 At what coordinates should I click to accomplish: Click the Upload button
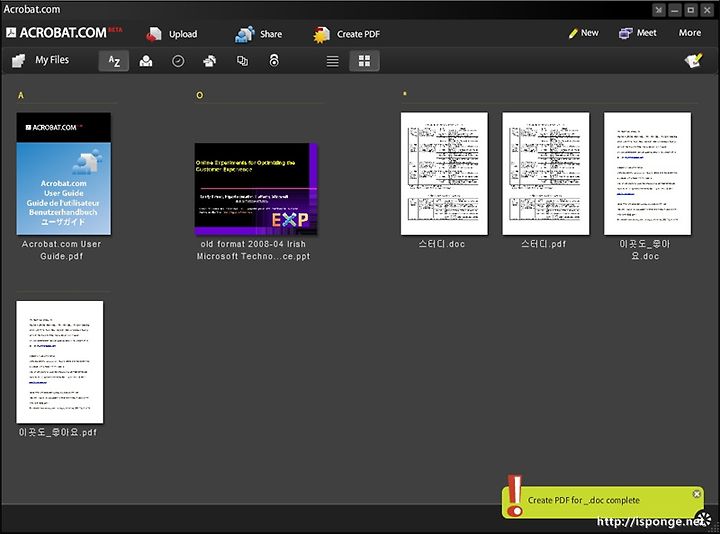(x=172, y=34)
